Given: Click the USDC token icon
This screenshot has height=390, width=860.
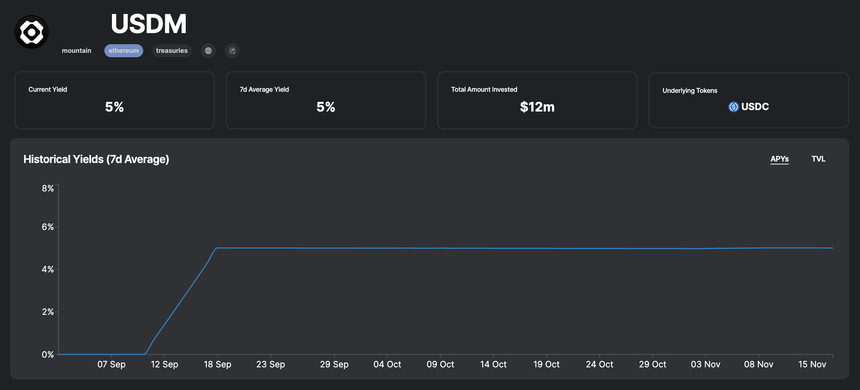Looking at the screenshot, I should [733, 107].
